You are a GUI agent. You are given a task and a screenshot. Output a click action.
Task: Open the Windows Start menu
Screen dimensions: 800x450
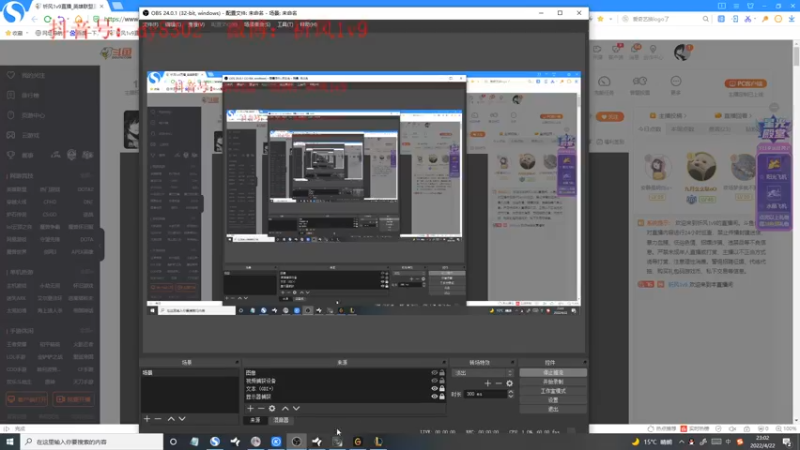(10, 441)
